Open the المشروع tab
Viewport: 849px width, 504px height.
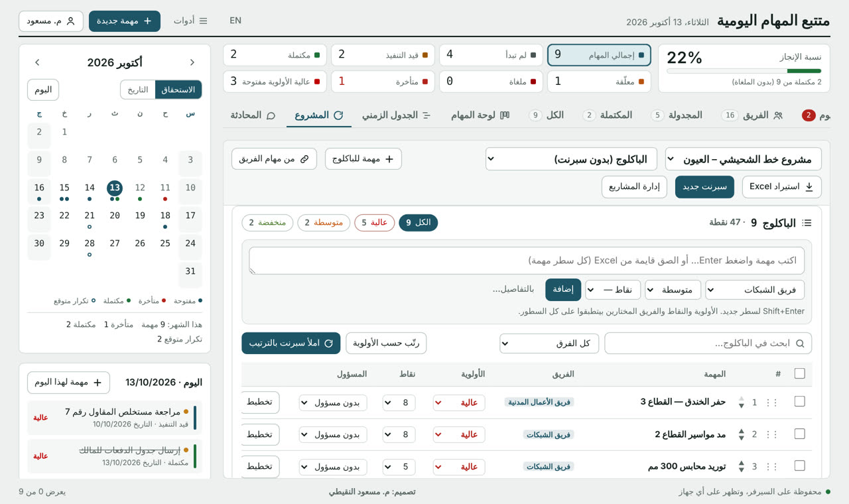coord(319,115)
